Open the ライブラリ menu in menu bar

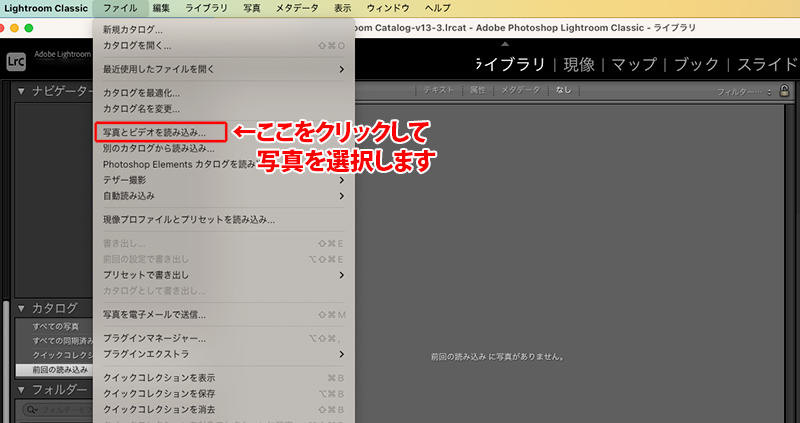pos(206,8)
